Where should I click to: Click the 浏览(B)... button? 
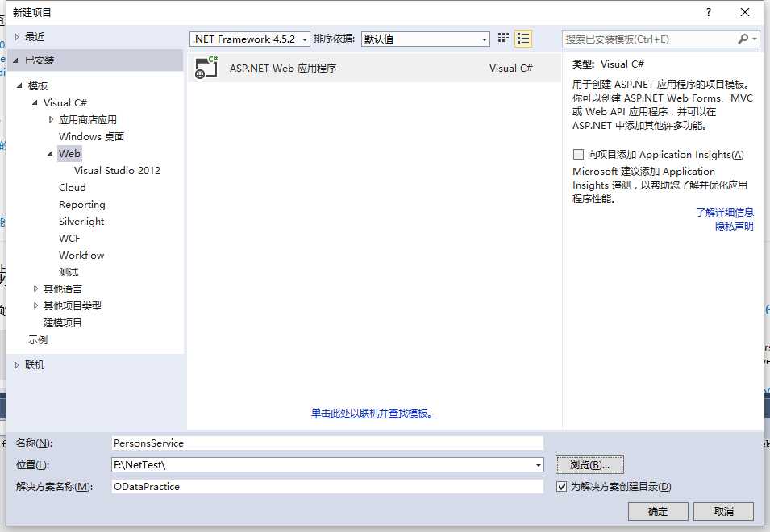pos(589,465)
